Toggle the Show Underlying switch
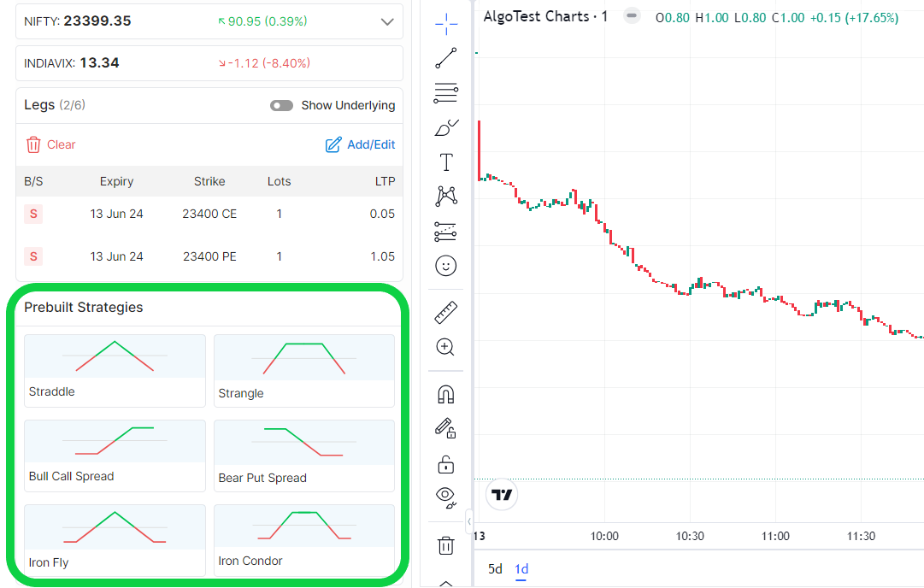This screenshot has height=588, width=924. tap(282, 105)
